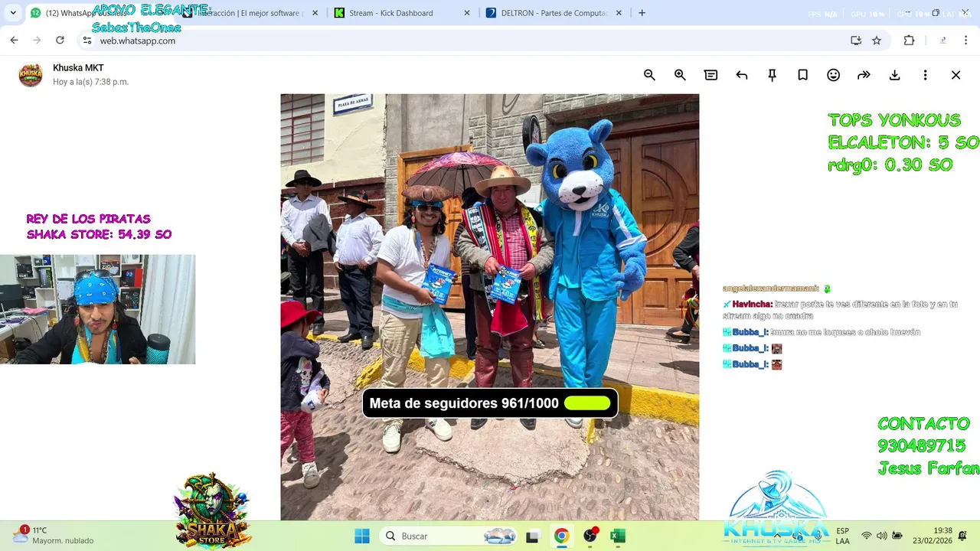Switch to the DELTRON - Partes de Computadora tab
The width and height of the screenshot is (980, 551).
click(x=554, y=13)
